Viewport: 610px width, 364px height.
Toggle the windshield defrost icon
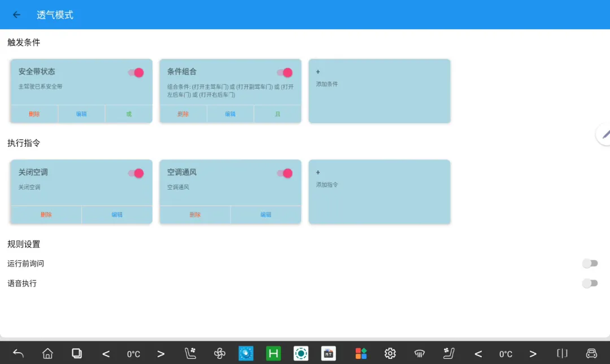tap(419, 353)
